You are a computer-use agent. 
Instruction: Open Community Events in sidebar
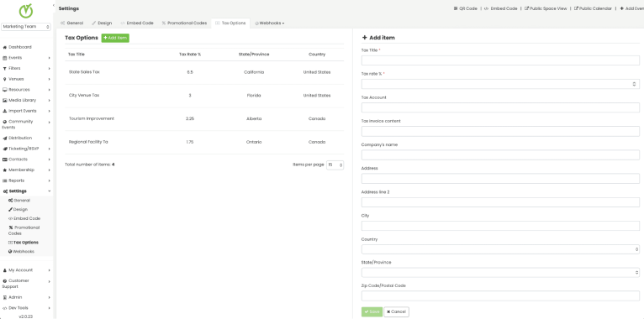[x=26, y=124]
